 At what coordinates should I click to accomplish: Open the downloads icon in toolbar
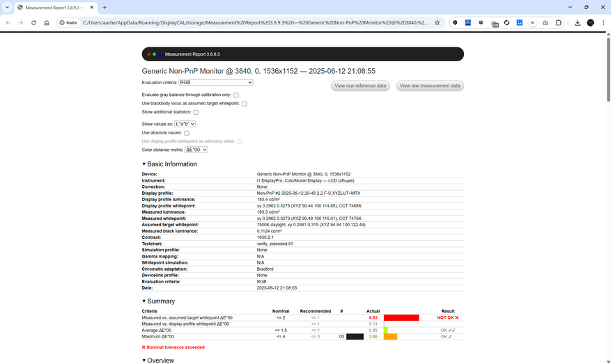pyautogui.click(x=578, y=22)
